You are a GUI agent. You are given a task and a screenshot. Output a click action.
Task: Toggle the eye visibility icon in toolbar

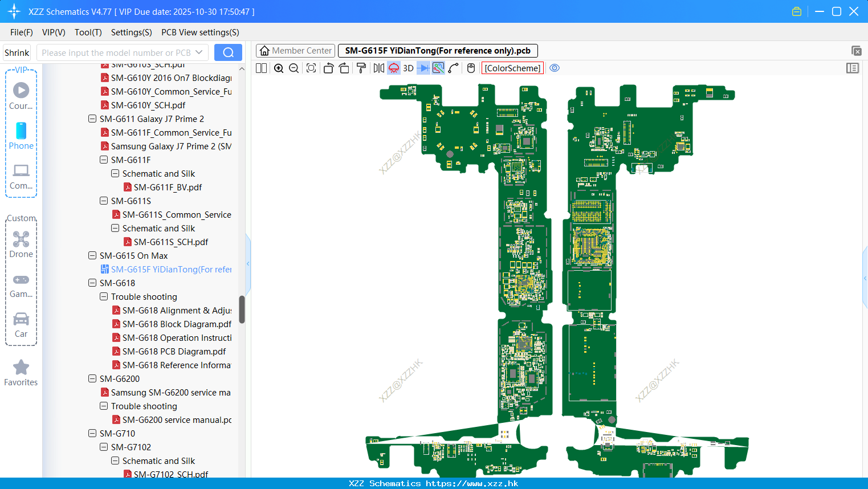pos(555,68)
